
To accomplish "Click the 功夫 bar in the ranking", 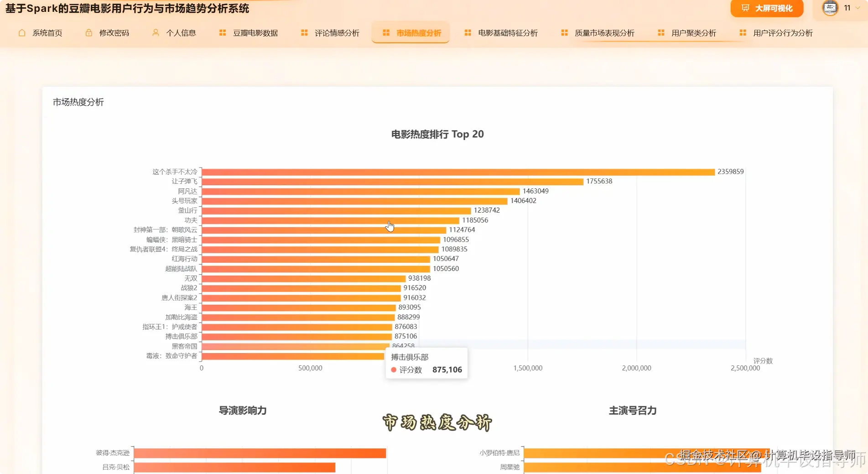I will coord(331,220).
